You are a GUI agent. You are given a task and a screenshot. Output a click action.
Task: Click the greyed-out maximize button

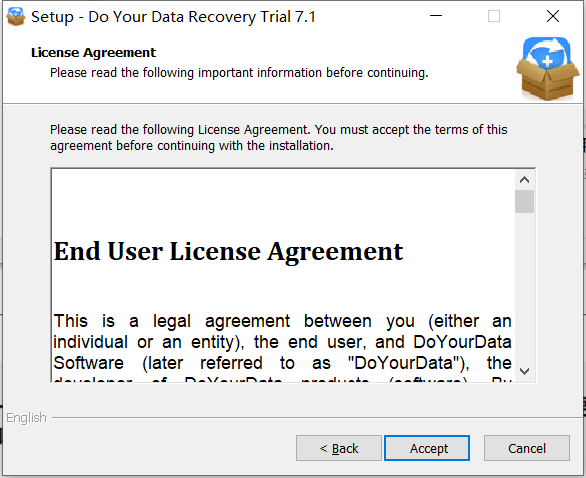coord(494,16)
